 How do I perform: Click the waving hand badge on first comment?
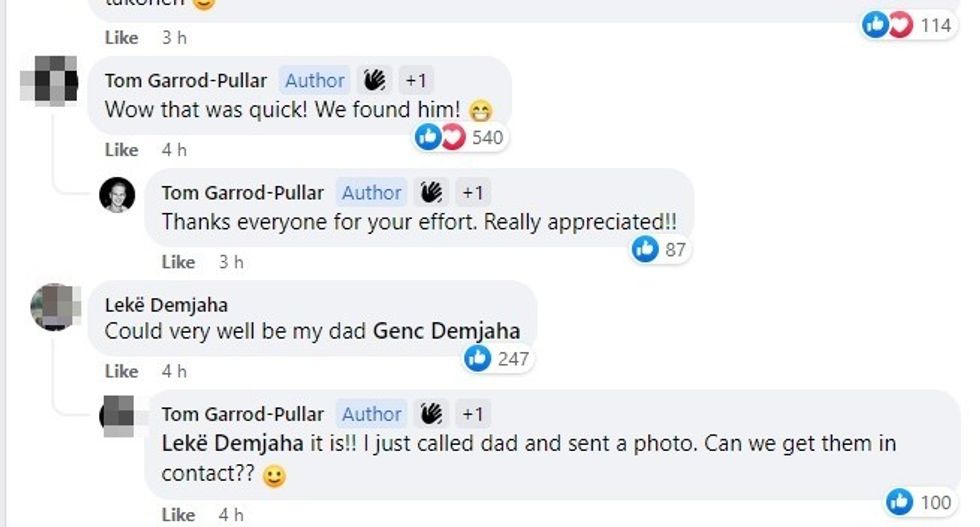pos(374,81)
